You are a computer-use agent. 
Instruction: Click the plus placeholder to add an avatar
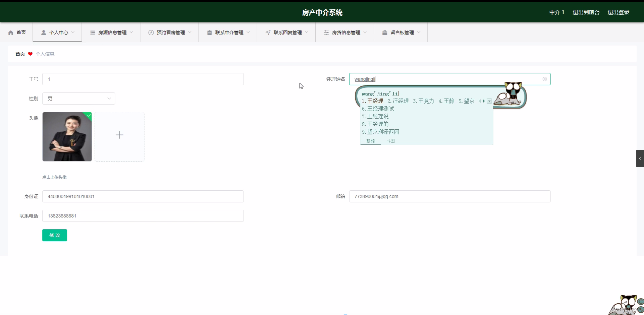119,135
